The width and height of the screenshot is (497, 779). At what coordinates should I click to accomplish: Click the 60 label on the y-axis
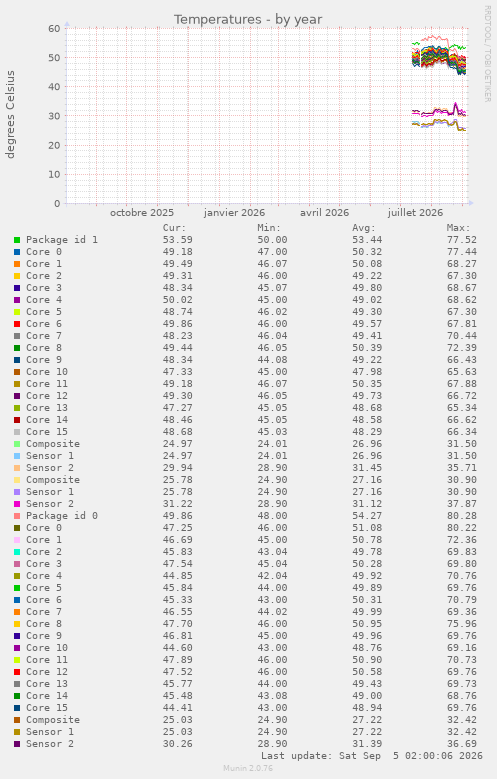click(x=54, y=29)
